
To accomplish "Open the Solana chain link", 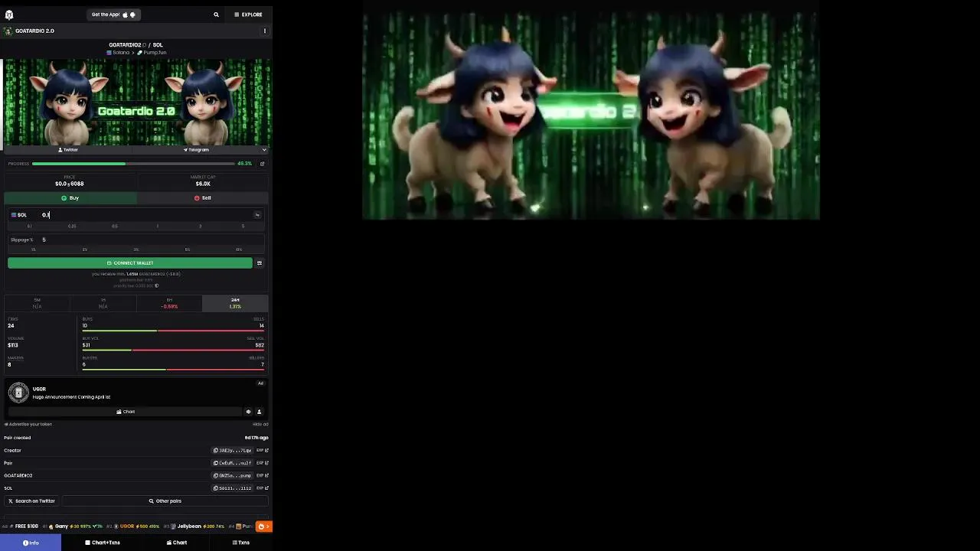I will click(x=118, y=53).
